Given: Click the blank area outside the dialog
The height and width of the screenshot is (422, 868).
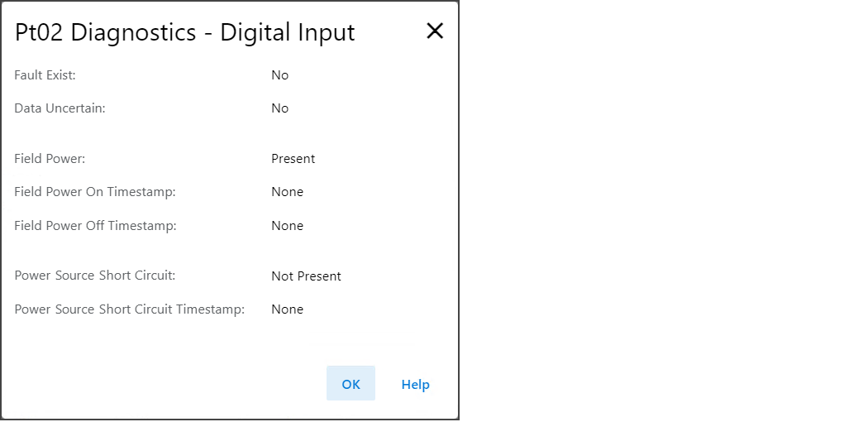Looking at the screenshot, I should click(x=661, y=207).
